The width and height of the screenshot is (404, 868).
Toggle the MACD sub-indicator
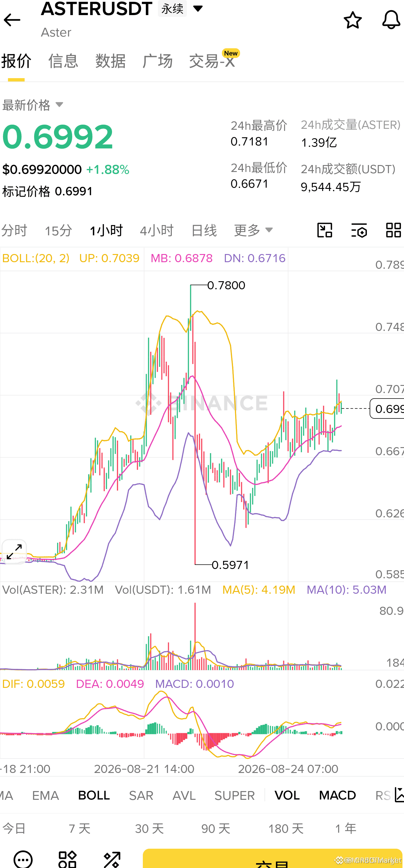click(x=338, y=796)
